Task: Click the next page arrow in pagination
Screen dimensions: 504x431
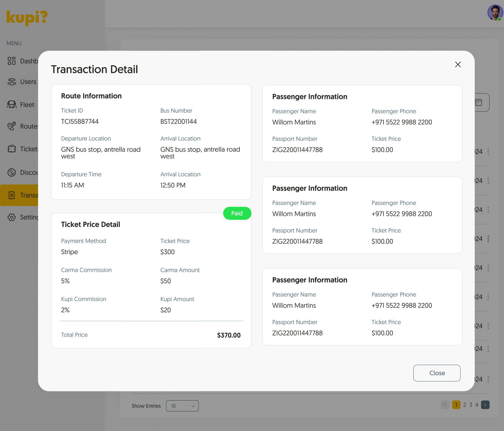Action: pos(485,405)
